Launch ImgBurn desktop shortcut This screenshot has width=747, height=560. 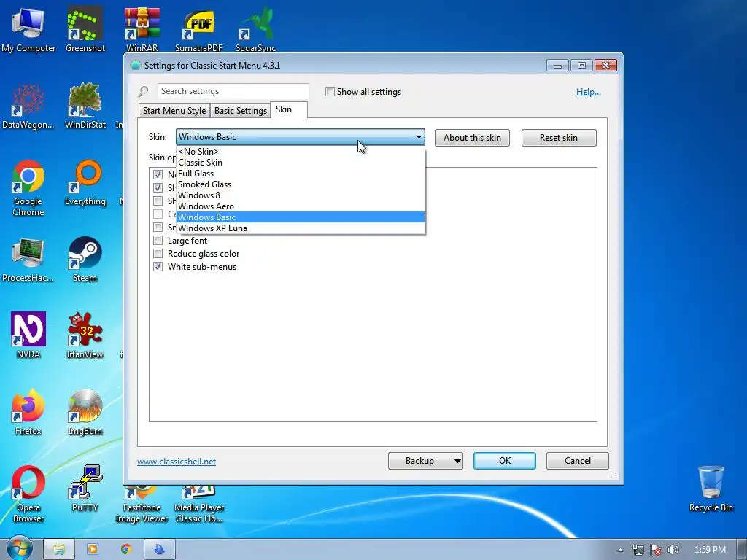pos(85,413)
